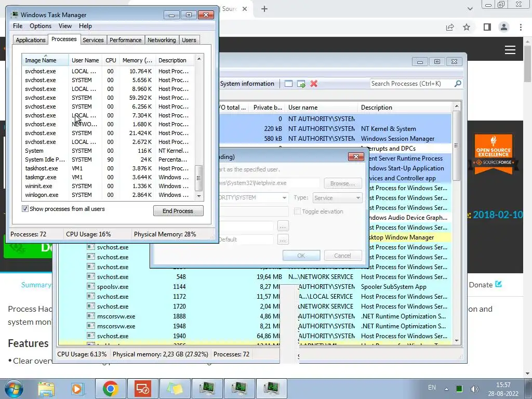532x399 pixels.
Task: Click the volume speaker icon in system tray
Action: tap(474, 389)
